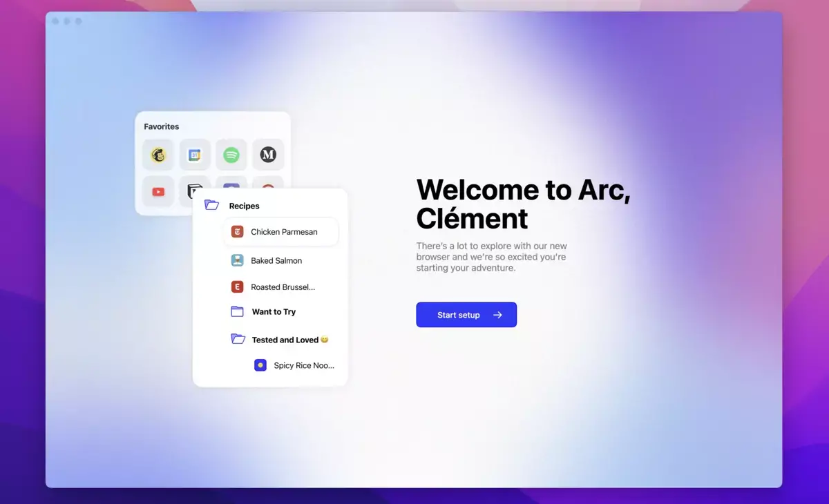This screenshot has height=504, width=829.
Task: Select the Spotify favorite icon
Action: 231,155
